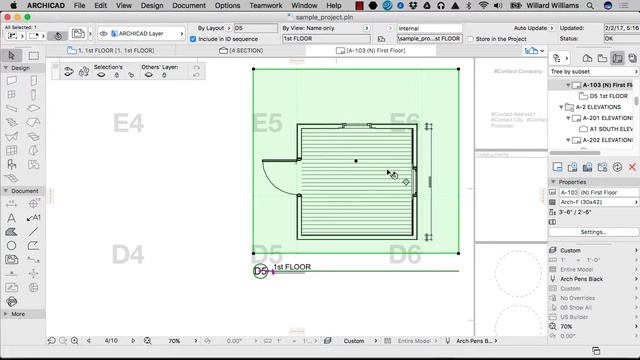Screen dimensions: 640x360
Task: Click the 1st FLOOR name input field
Action: coord(326,39)
